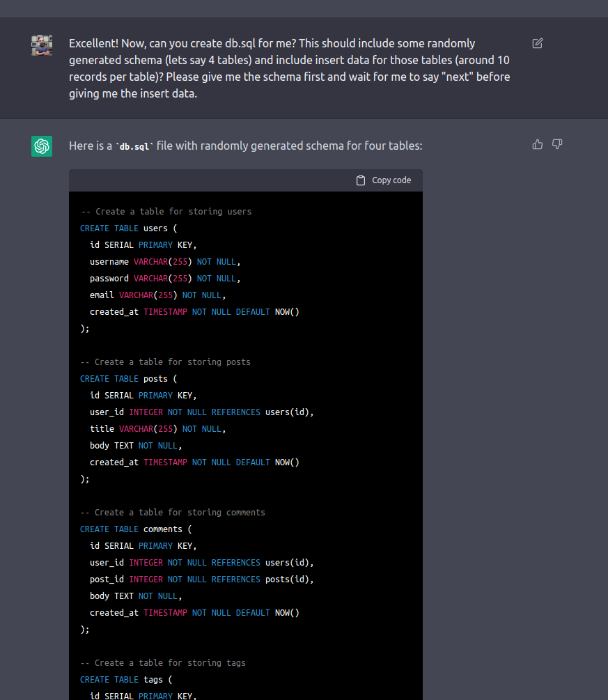Click the line "post_id INTEGER NOT NULL REFERENCES posts(id),"
The height and width of the screenshot is (700, 608).
click(202, 580)
